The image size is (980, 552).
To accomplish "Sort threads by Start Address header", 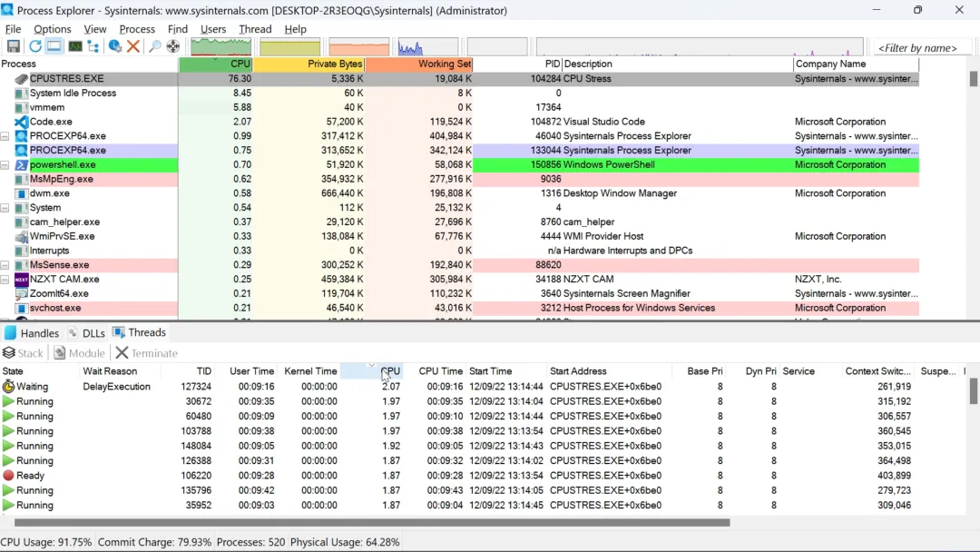I will tap(610, 371).
